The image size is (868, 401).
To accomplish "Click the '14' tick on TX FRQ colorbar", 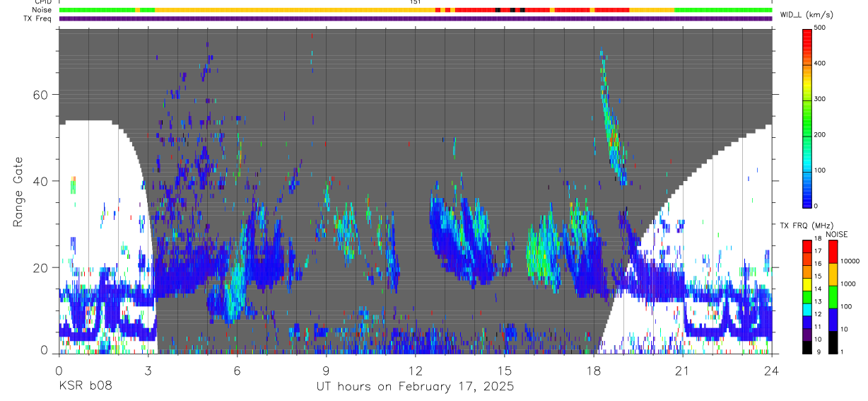I will coord(818,289).
